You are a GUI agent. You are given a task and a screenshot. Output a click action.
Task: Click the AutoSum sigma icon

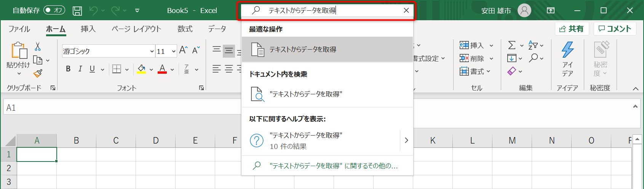click(x=512, y=45)
